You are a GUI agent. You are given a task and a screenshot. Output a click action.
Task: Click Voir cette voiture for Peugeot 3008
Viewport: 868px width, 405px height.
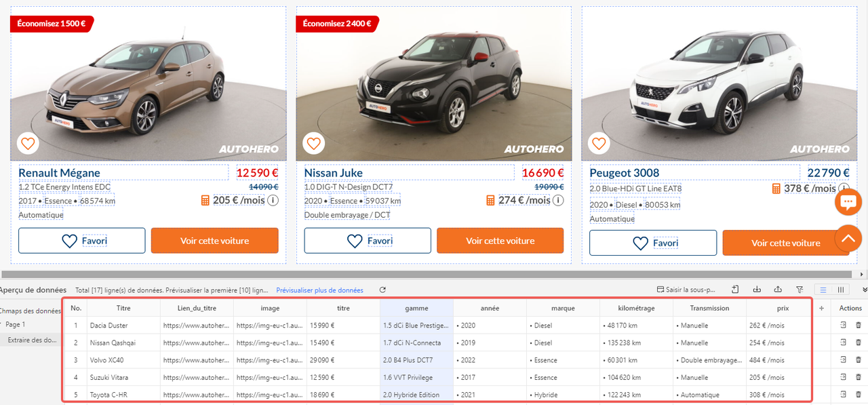[x=785, y=242]
